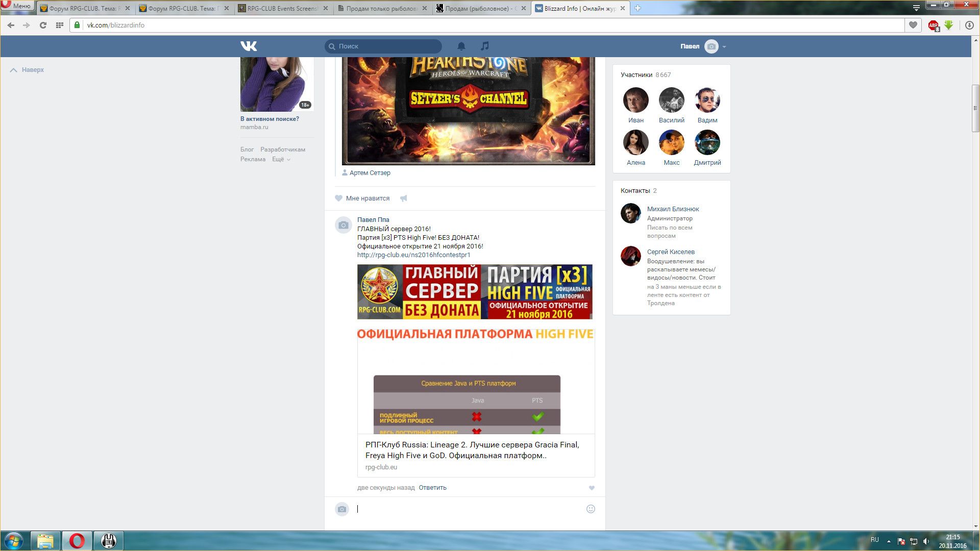The image size is (980, 551).
Task: Open the Opera Меню button
Action: [17, 6]
